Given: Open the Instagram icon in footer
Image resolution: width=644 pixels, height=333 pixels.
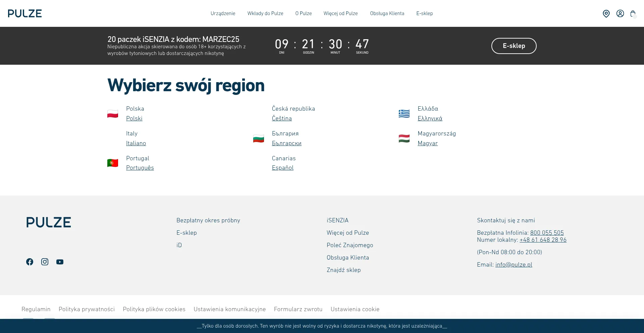Looking at the screenshot, I should 45,262.
